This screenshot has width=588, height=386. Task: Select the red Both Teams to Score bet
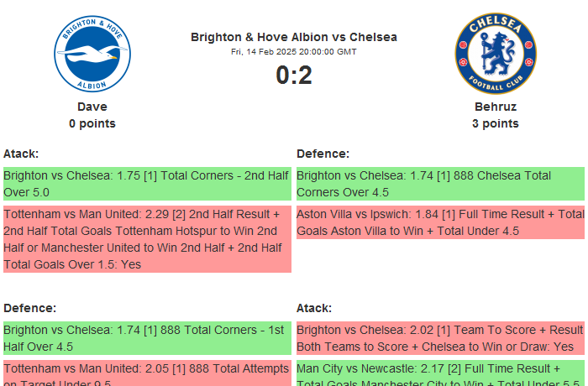(440, 338)
